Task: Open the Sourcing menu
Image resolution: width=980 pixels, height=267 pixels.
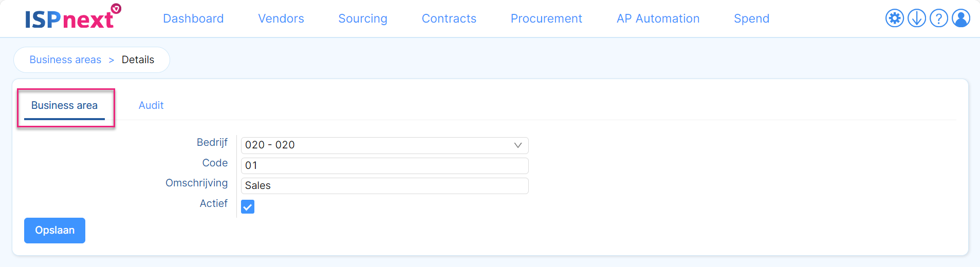Action: pyautogui.click(x=363, y=18)
